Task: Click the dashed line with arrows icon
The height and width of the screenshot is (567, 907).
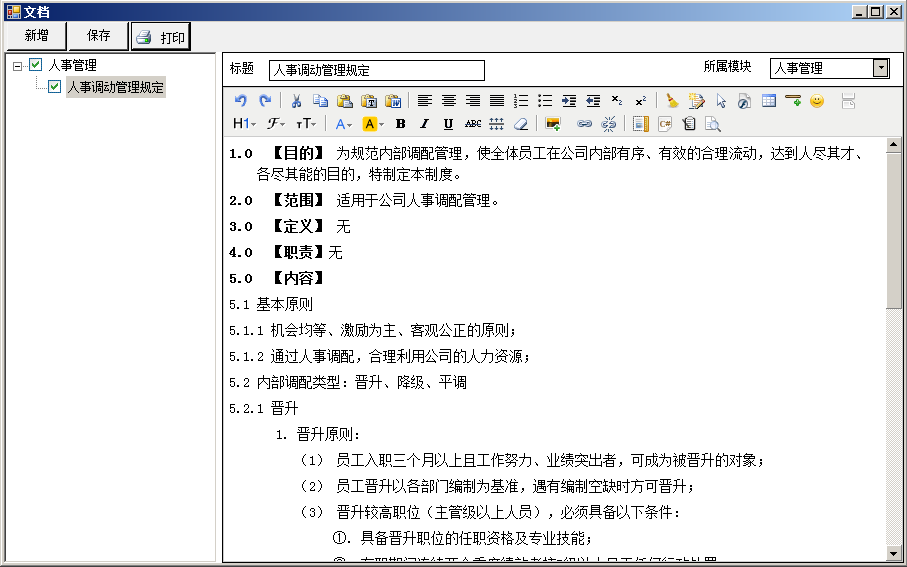Action: 496,124
